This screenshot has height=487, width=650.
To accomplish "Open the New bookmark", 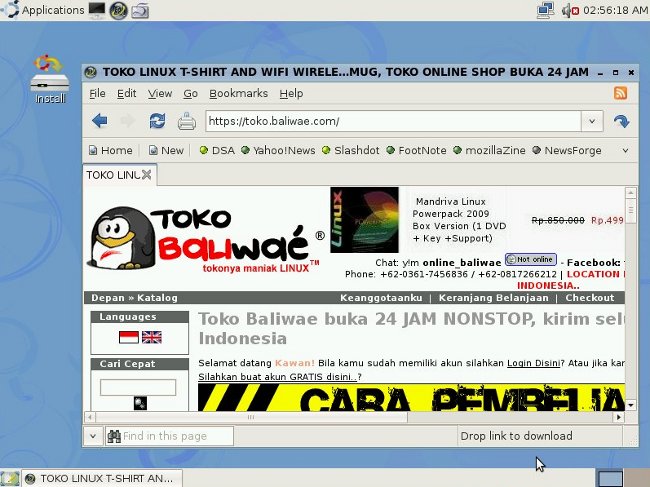I will pos(166,150).
